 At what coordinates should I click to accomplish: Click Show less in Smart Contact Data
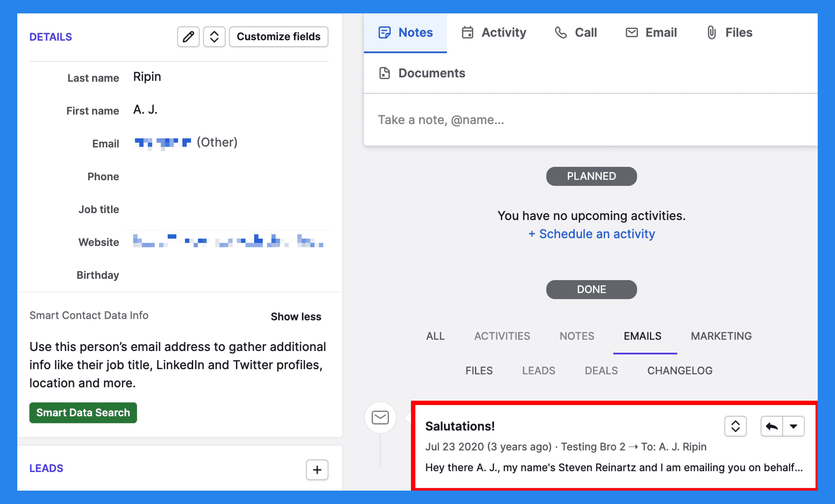(x=296, y=317)
